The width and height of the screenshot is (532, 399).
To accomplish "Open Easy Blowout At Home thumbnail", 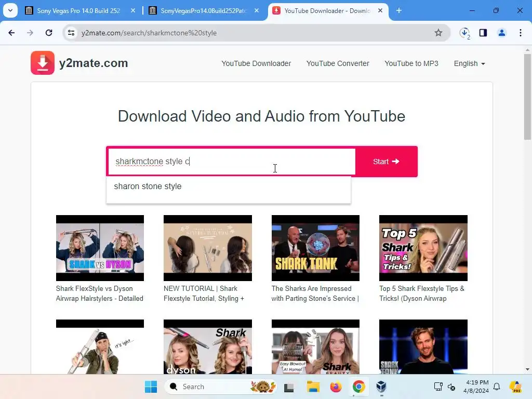I will tap(315, 347).
